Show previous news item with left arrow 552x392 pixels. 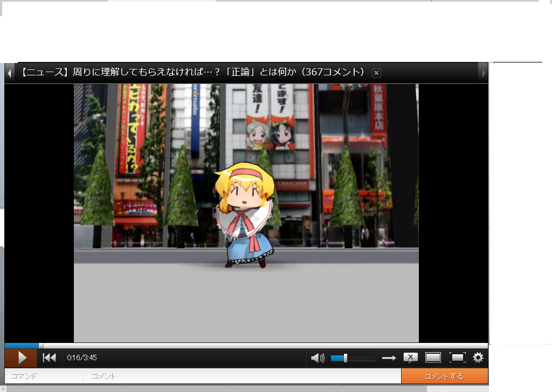10,73
